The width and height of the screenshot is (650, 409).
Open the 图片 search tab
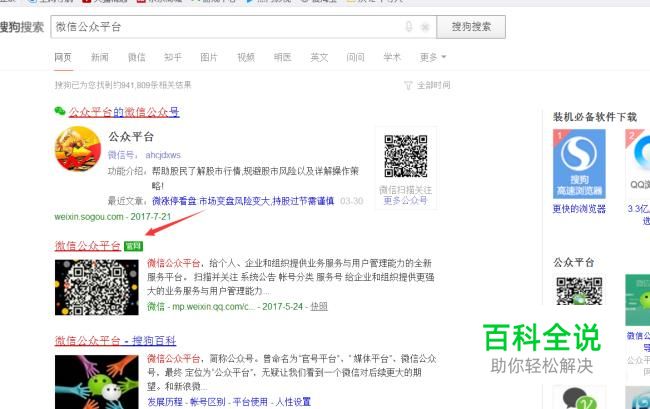(x=209, y=57)
